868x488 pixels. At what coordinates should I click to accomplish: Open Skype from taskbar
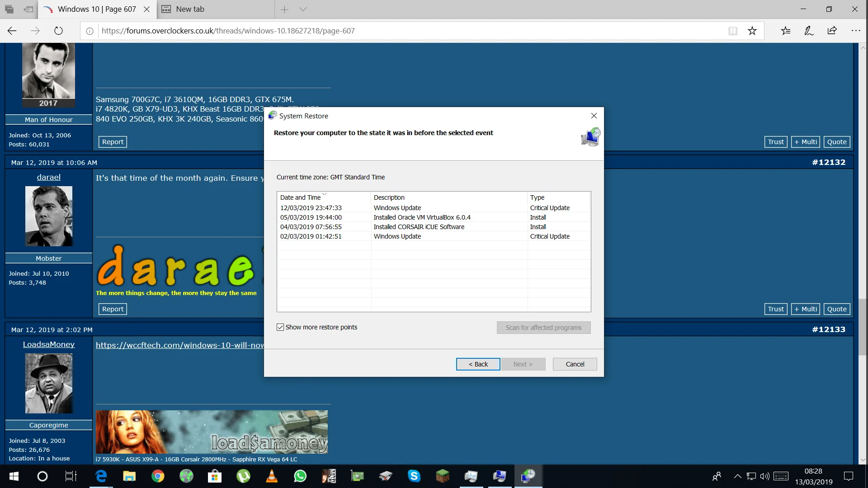tap(414, 476)
